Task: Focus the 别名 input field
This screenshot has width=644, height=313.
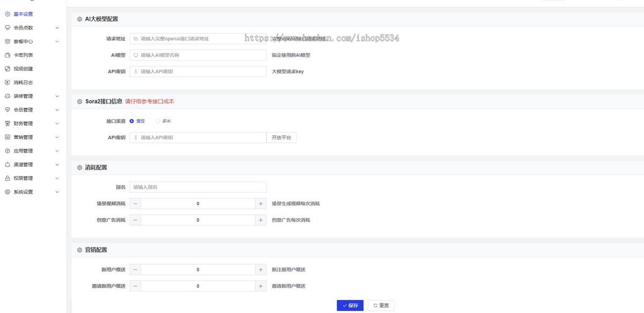Action: tap(198, 187)
